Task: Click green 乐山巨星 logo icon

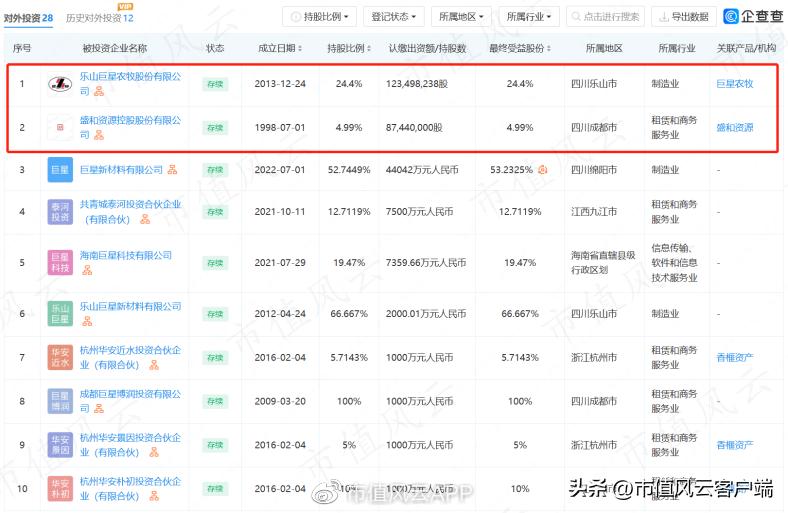Action: [60, 314]
